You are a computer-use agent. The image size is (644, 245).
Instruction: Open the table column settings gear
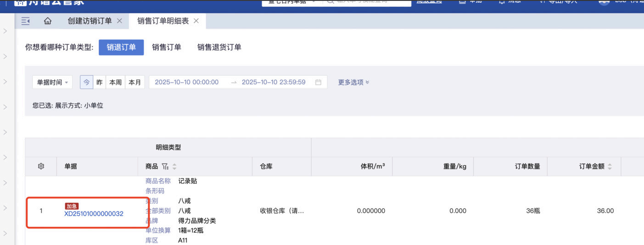pyautogui.click(x=41, y=167)
